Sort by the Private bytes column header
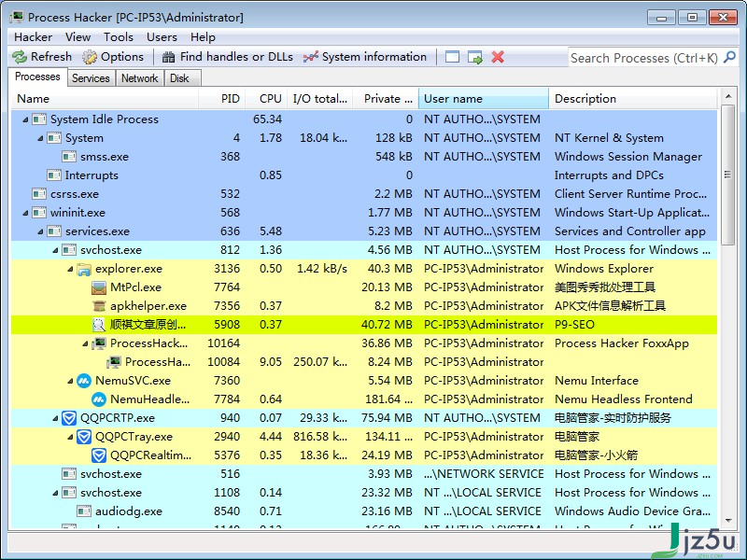Screen dimensions: 747x560 pos(386,99)
